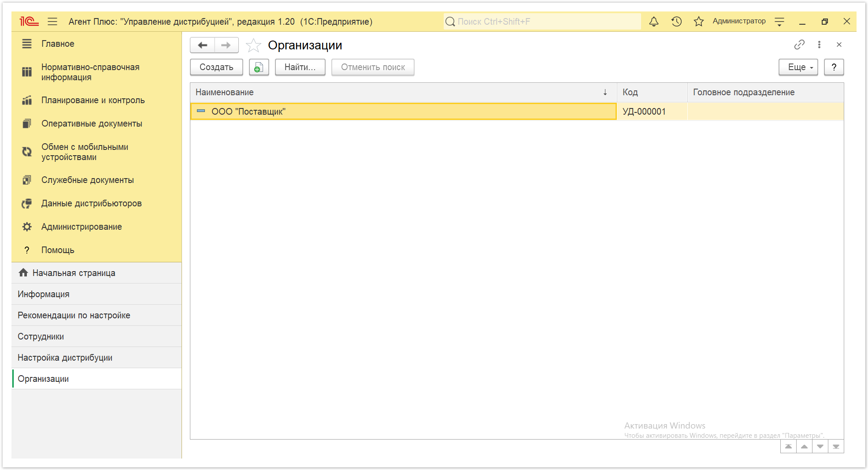Open the history clock icon
The image size is (868, 470).
click(x=676, y=21)
